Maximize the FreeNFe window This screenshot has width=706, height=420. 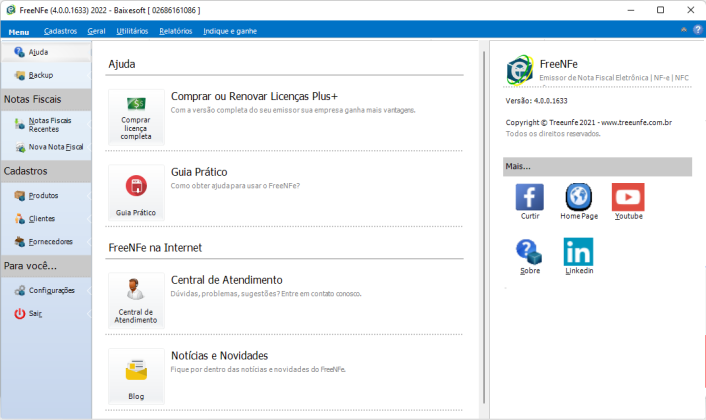660,10
